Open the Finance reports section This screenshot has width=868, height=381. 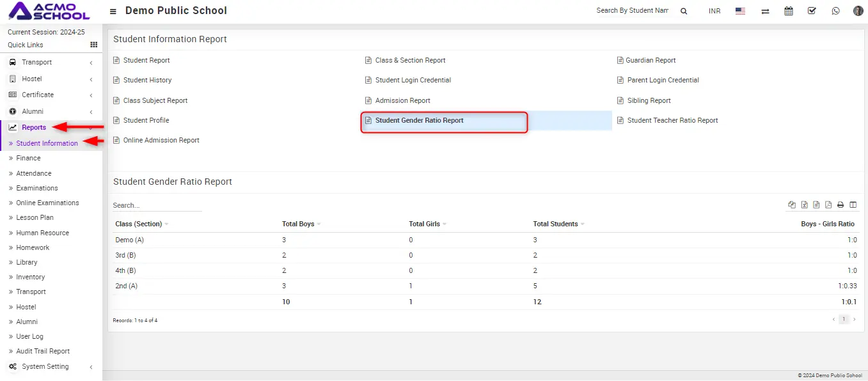click(28, 158)
